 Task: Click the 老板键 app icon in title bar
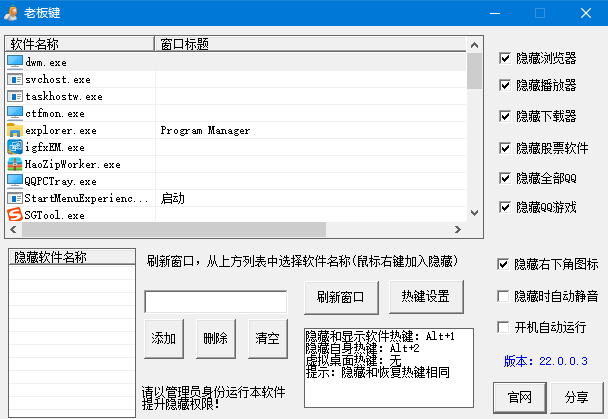click(x=11, y=13)
